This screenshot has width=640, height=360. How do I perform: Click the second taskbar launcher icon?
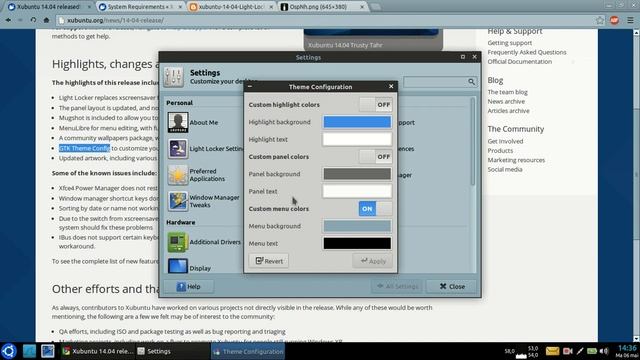coord(48,351)
